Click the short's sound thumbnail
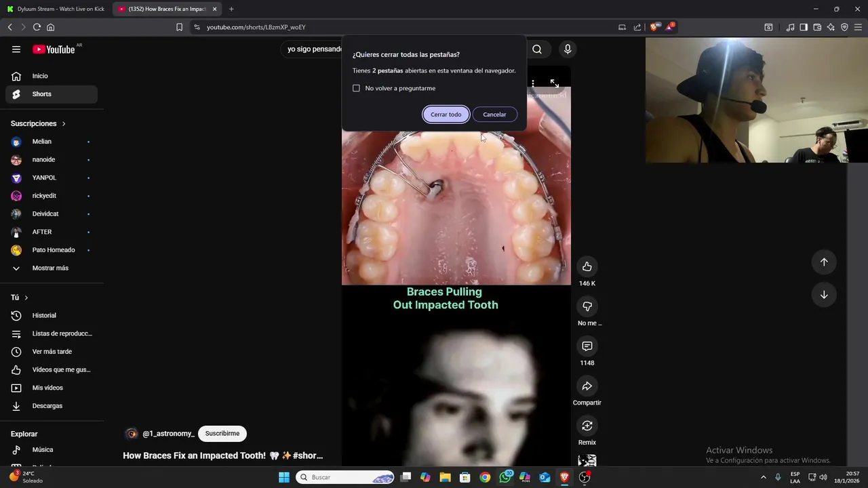 pos(587,461)
